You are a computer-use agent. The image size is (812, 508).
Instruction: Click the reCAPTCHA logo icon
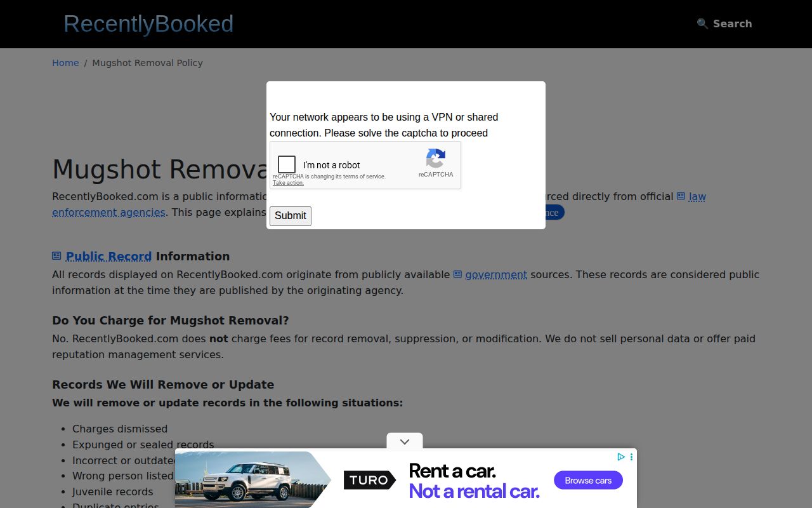[x=436, y=159]
